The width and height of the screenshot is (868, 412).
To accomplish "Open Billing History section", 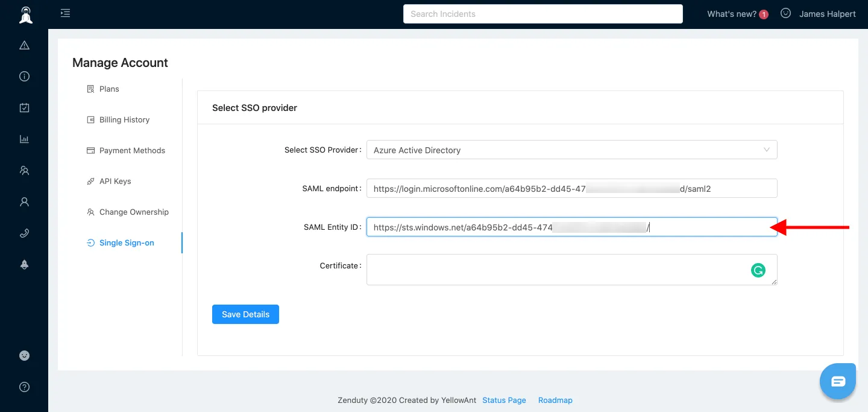I will click(x=124, y=119).
